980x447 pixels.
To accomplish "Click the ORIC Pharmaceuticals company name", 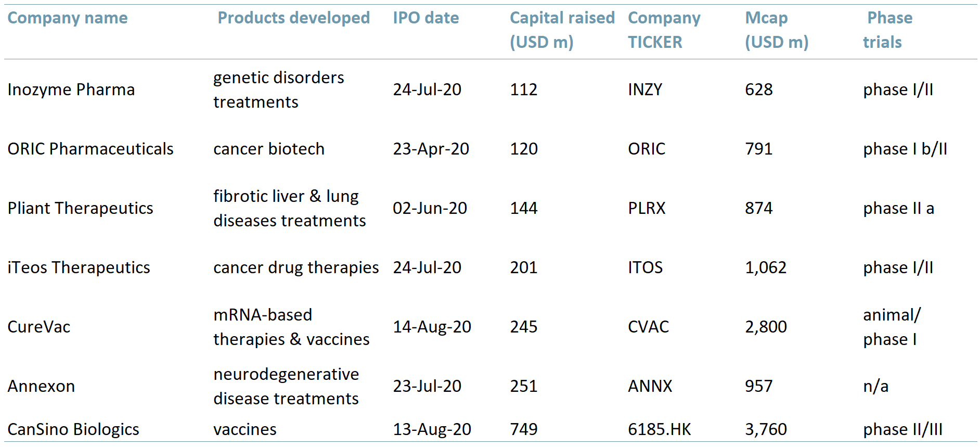I will pos(91,149).
